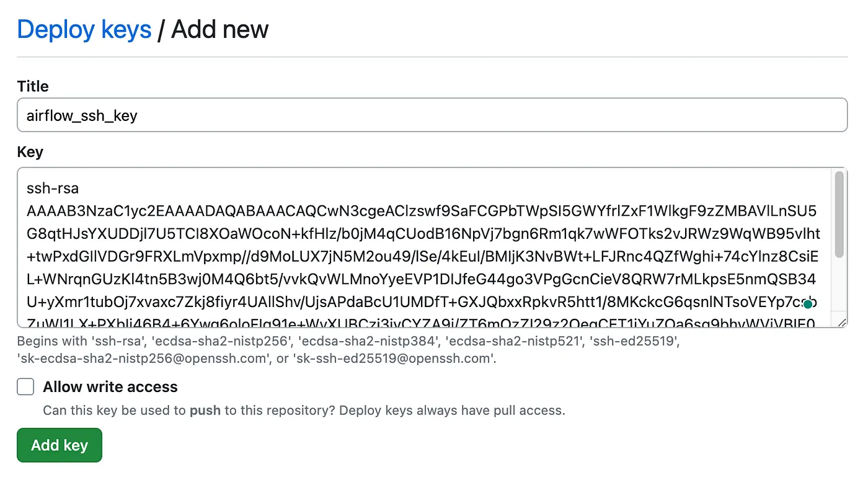
Task: Click the 'Allow write access' label text
Action: click(110, 387)
